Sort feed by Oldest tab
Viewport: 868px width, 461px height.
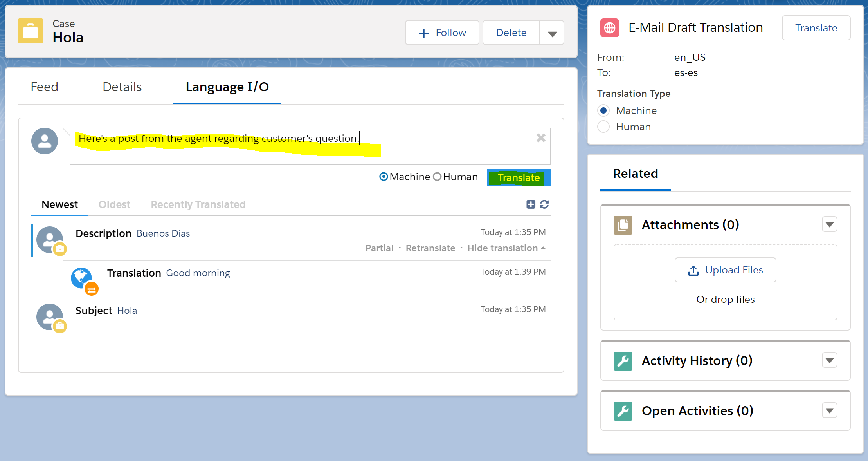pos(114,204)
